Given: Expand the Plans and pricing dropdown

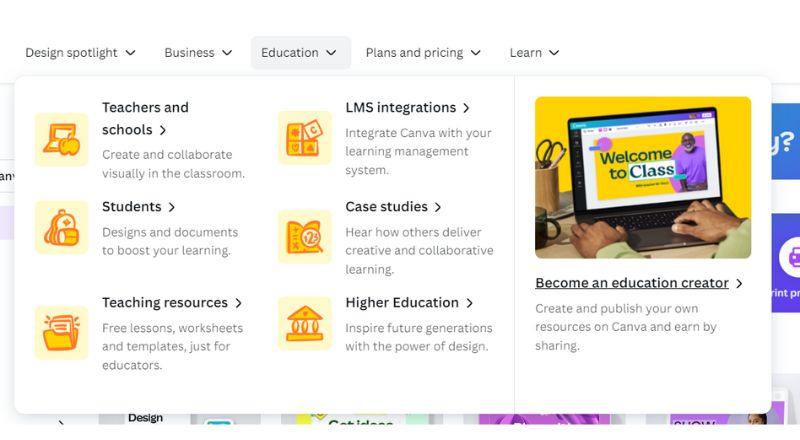Looking at the screenshot, I should coord(423,53).
